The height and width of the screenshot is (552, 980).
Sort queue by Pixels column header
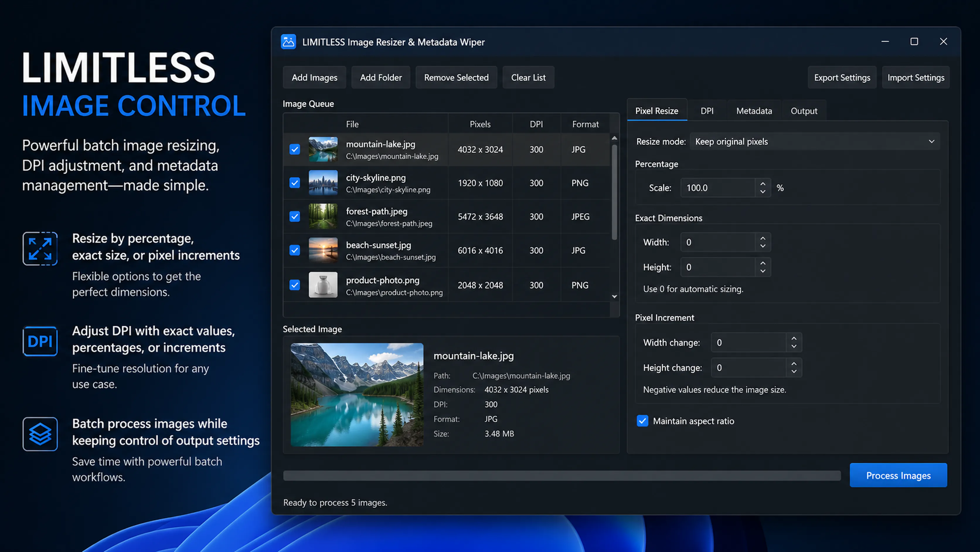(480, 124)
